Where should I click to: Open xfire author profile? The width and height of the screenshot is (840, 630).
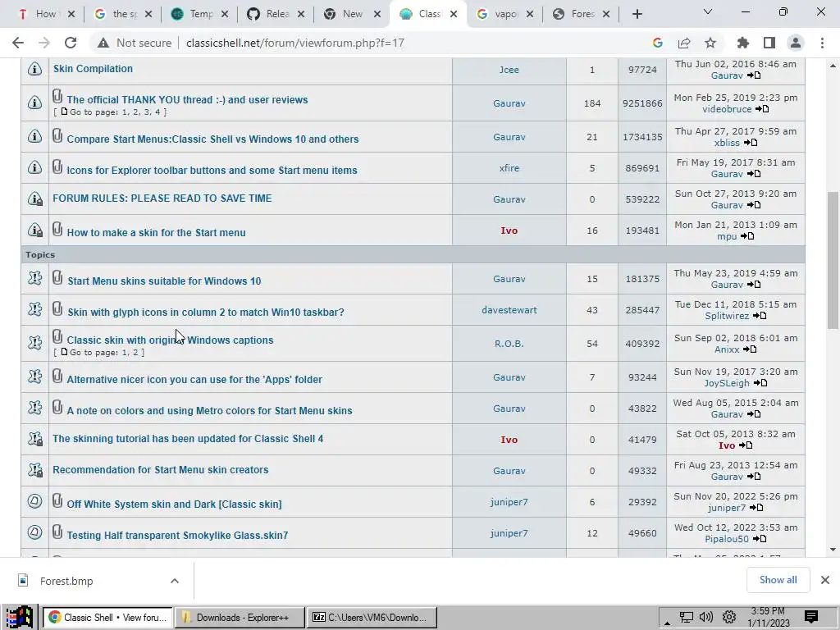click(x=509, y=168)
